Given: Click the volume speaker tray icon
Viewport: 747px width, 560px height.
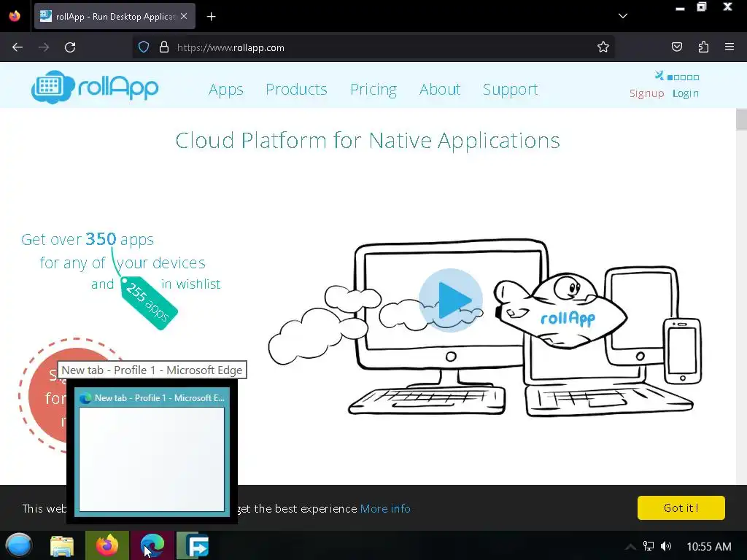Looking at the screenshot, I should [x=666, y=546].
